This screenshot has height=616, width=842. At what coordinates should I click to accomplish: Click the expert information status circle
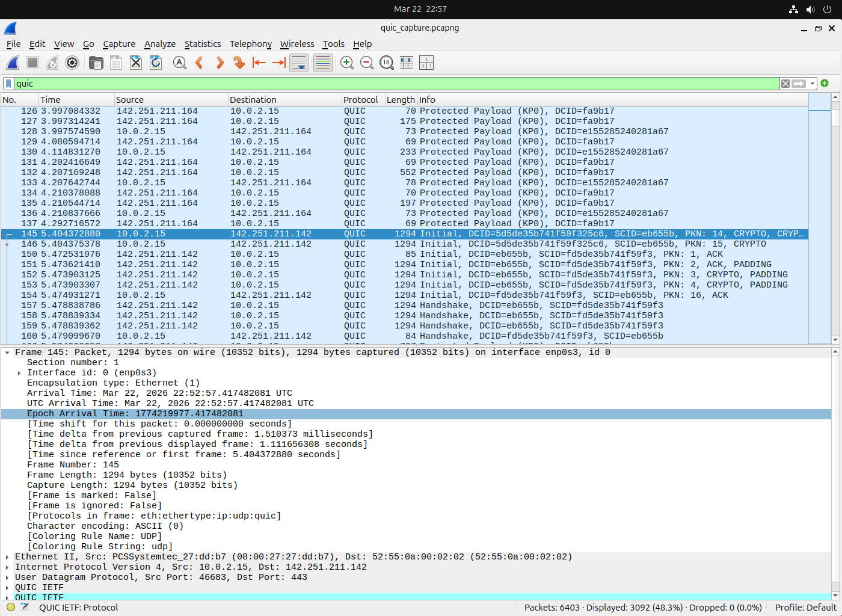point(10,608)
